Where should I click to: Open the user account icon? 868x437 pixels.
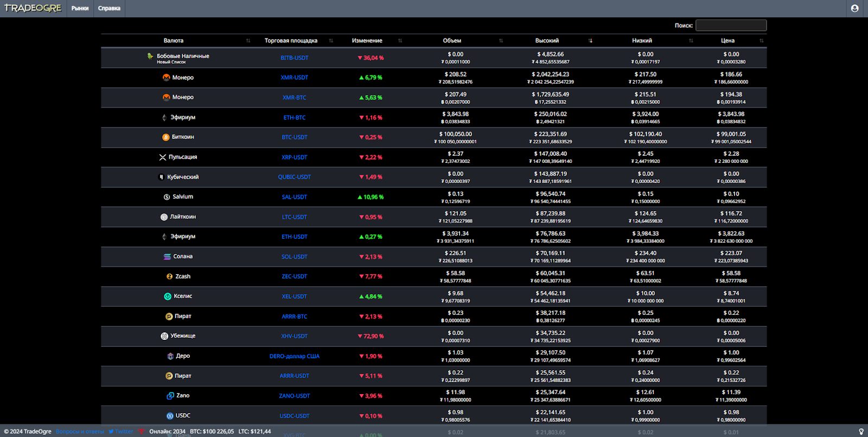click(x=855, y=8)
